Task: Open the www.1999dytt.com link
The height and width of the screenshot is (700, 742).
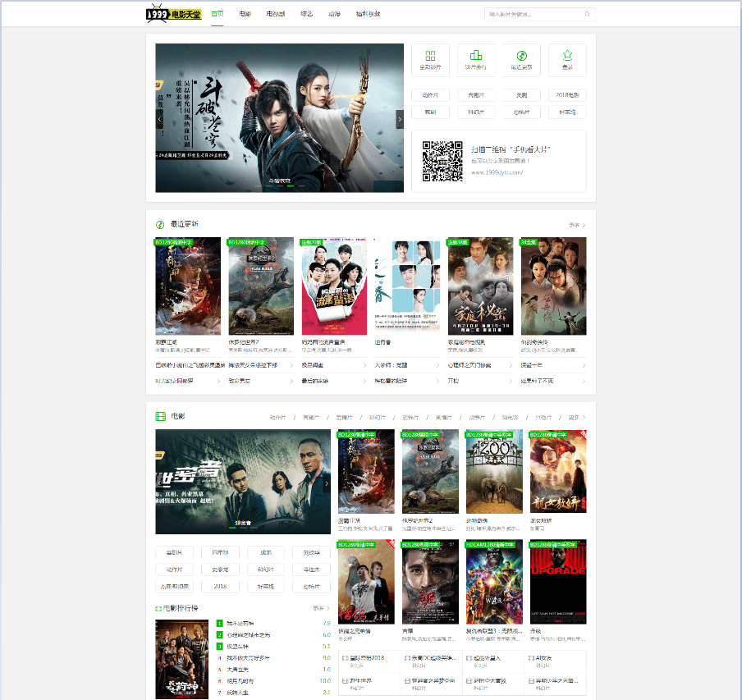Action: [x=497, y=172]
